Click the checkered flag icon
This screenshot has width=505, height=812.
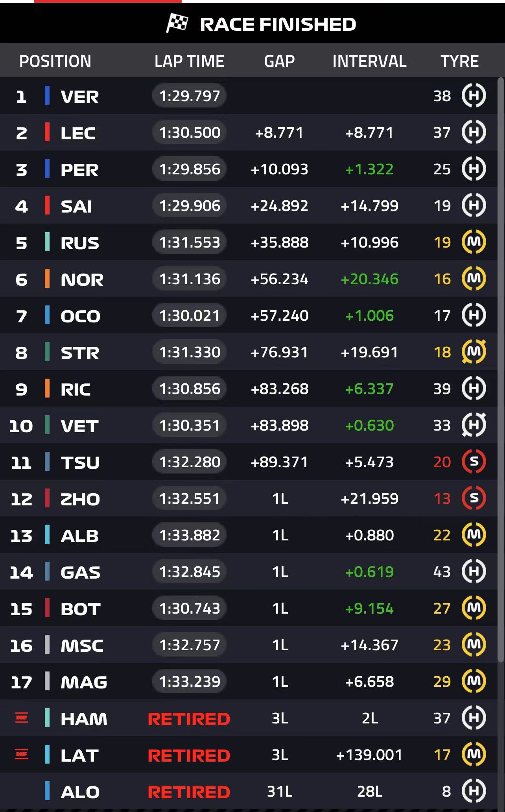(x=177, y=23)
